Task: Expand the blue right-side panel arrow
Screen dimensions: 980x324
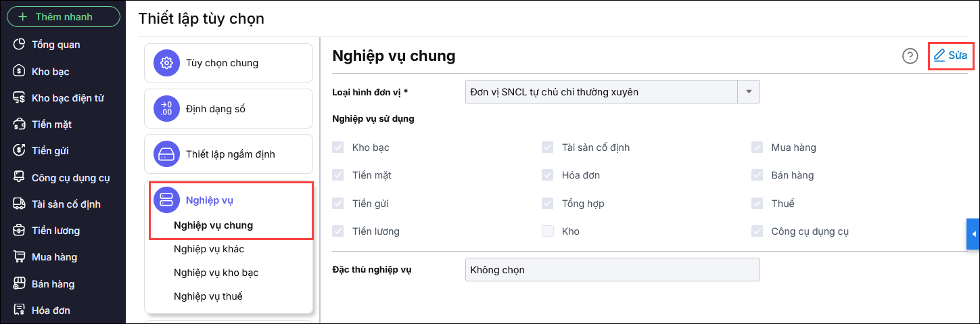Action: pos(973,234)
